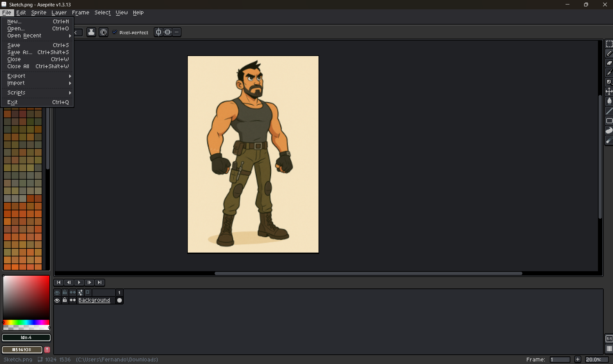613x364 pixels.
Task: Toggle lock for all layers in header
Action: point(65,292)
